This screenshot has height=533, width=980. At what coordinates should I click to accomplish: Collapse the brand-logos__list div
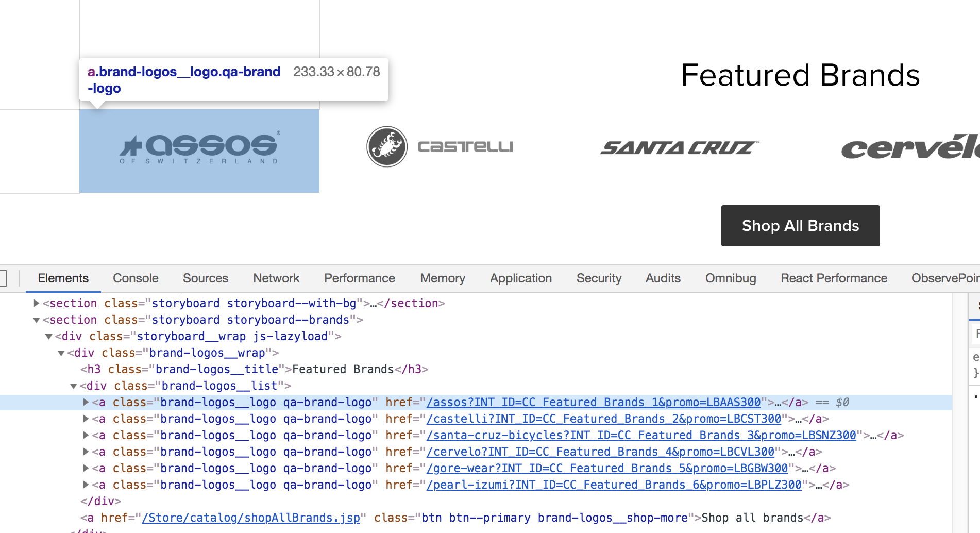pos(74,386)
